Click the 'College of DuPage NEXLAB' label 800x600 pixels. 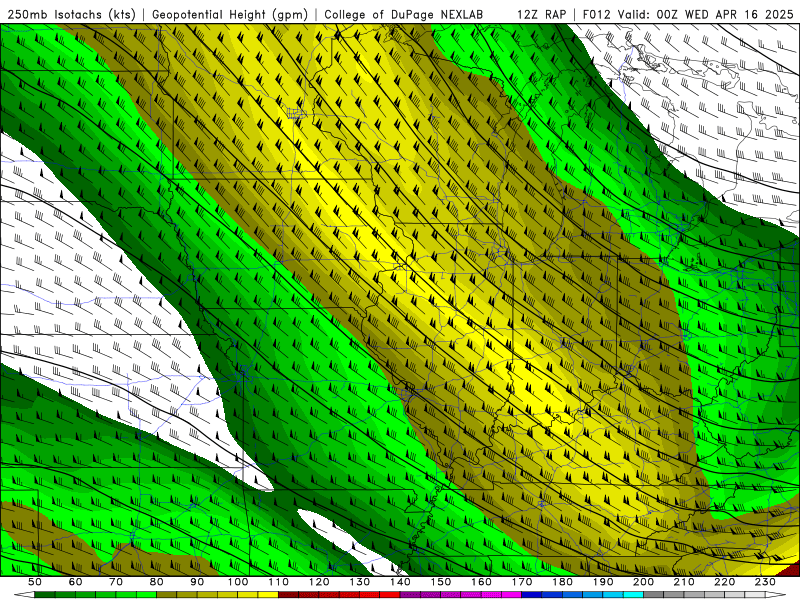[404, 14]
